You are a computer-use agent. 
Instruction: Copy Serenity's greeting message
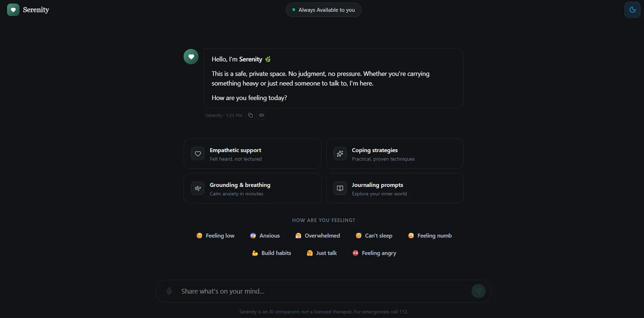(x=250, y=115)
